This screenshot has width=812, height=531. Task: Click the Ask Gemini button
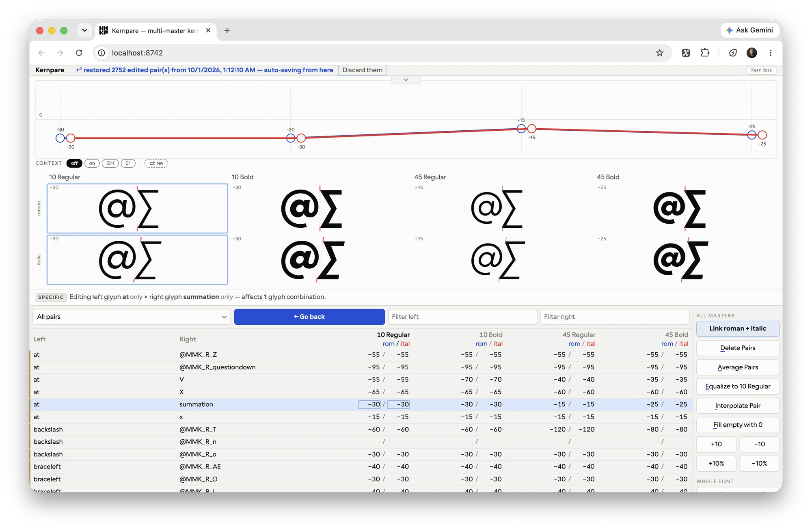[x=749, y=30]
